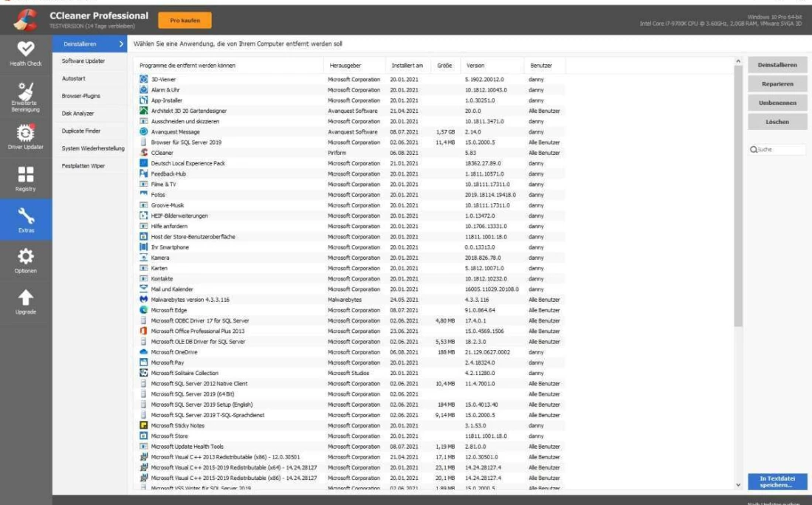This screenshot has width=812, height=505.
Task: Click the Deinstallieren button on right
Action: point(777,65)
